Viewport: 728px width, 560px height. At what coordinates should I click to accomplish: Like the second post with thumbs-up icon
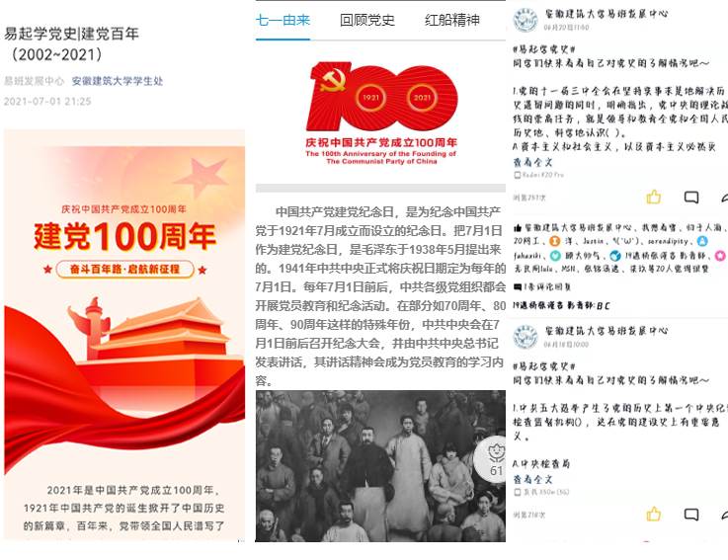point(653,514)
